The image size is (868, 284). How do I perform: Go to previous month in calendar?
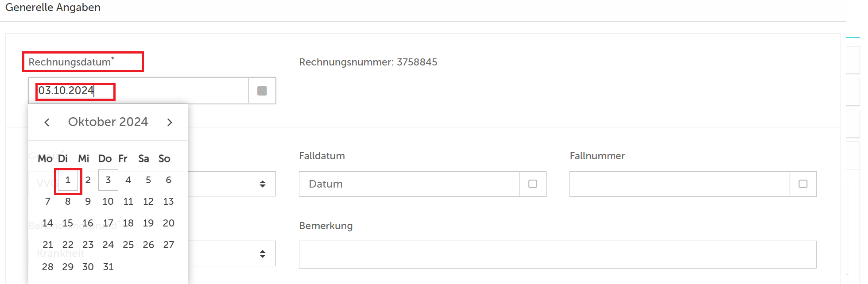pyautogui.click(x=47, y=123)
